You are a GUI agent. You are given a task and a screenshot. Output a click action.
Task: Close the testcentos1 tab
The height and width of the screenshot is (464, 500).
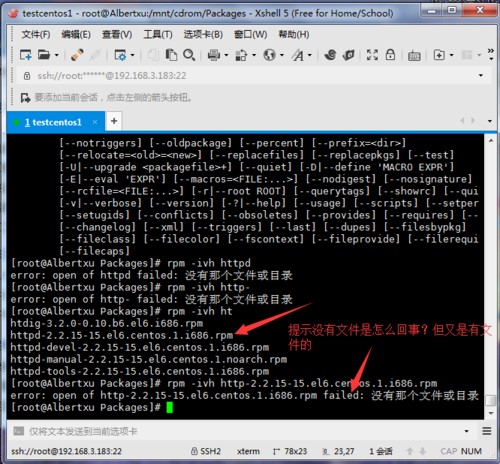(95, 122)
